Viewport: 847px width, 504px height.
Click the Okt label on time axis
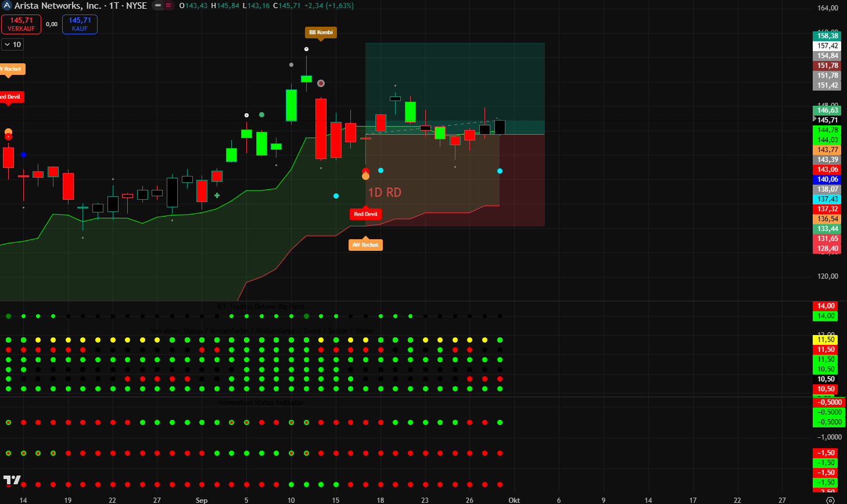[x=514, y=500]
